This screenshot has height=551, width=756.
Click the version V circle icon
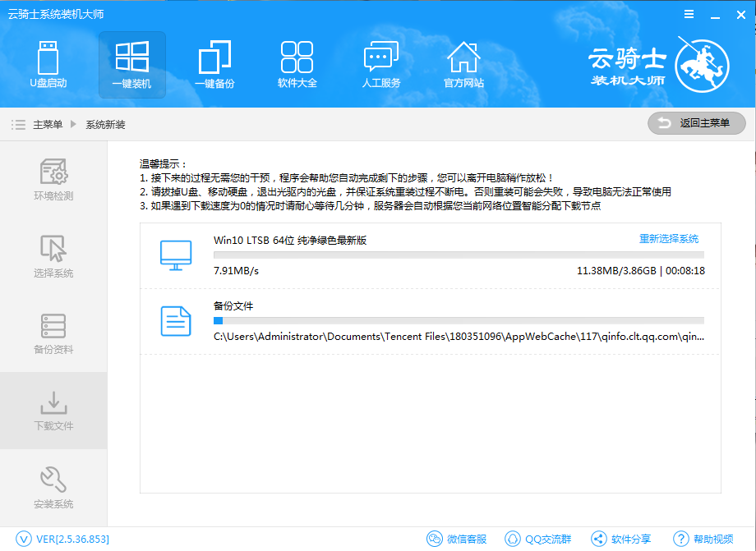tap(24, 539)
